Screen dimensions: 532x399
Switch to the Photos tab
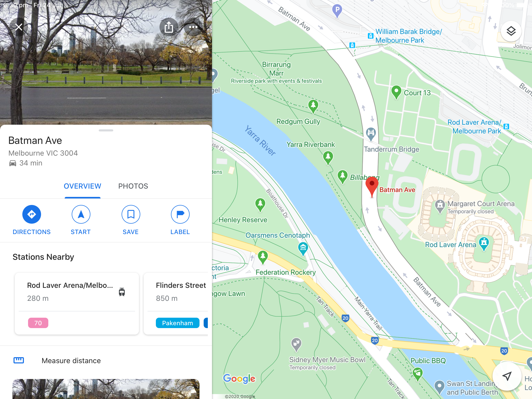click(133, 186)
